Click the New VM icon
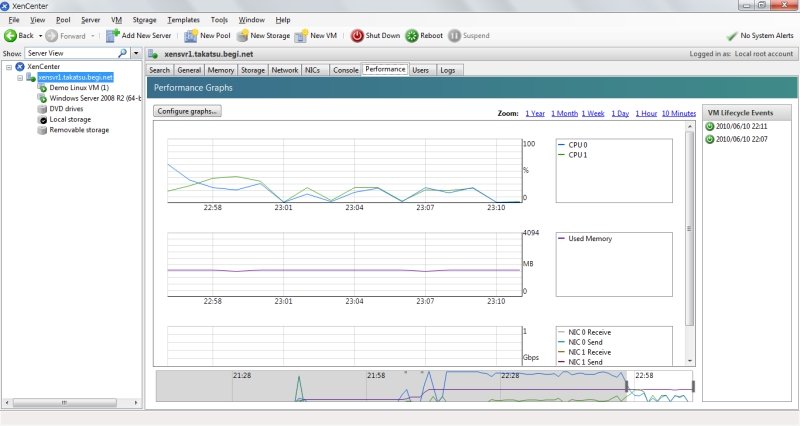This screenshot has height=426, width=800. (302, 36)
